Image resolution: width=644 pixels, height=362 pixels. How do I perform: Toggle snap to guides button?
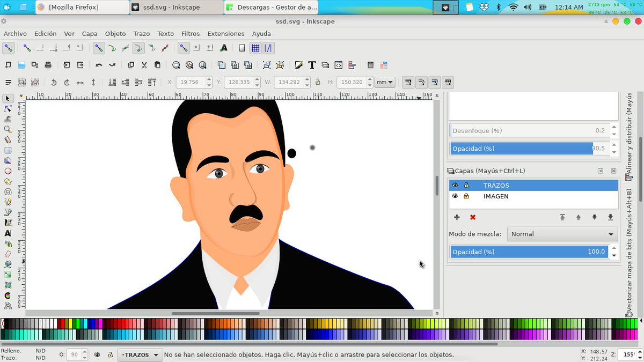point(268,48)
